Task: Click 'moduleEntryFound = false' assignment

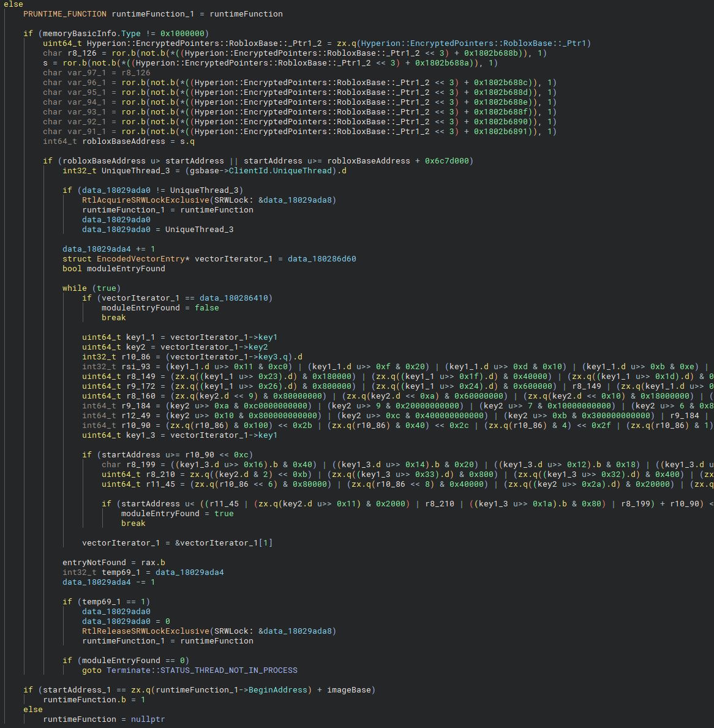Action: [160, 308]
